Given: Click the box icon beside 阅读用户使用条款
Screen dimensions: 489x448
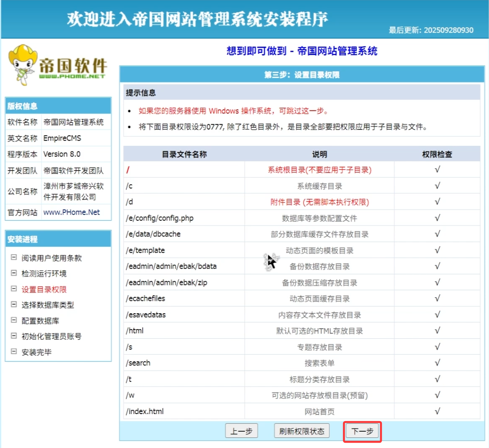Looking at the screenshot, I should [14, 258].
